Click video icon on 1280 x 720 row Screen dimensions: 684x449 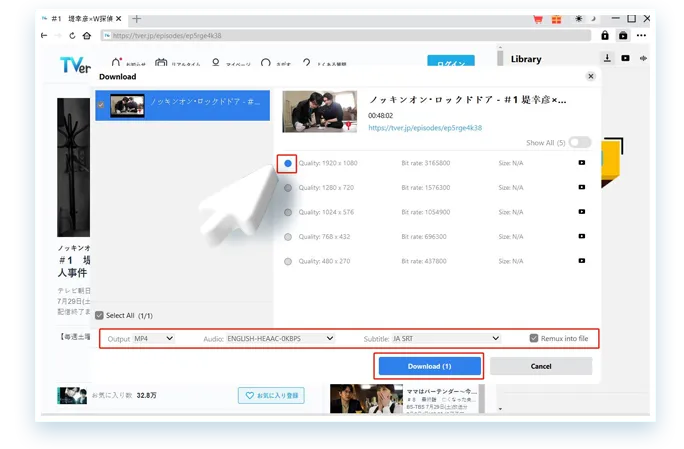(x=581, y=187)
